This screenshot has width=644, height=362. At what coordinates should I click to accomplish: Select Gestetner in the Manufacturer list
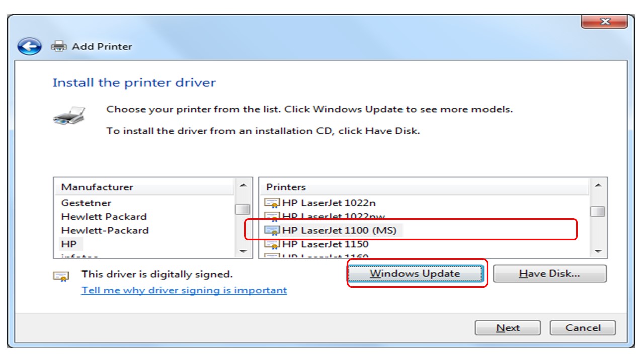(86, 203)
